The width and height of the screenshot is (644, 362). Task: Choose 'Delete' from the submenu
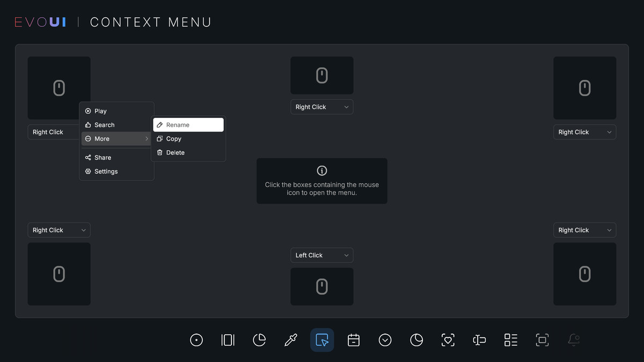174,152
